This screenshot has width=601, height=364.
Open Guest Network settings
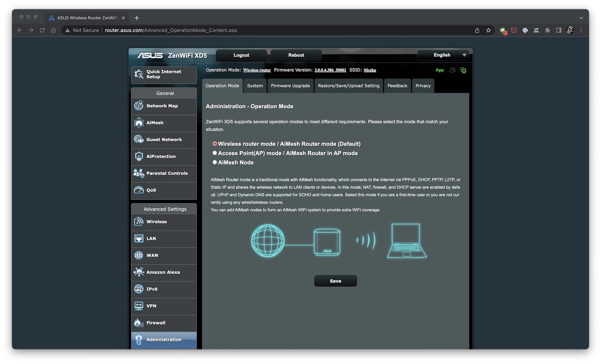164,140
